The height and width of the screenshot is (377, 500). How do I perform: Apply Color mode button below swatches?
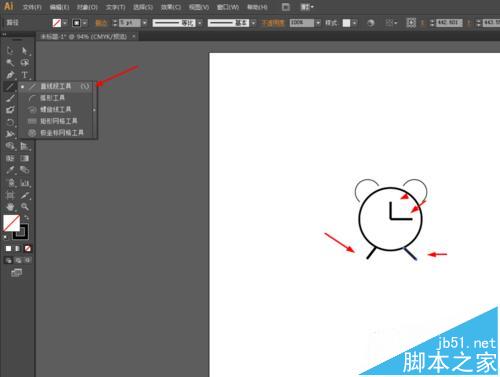pos(9,249)
